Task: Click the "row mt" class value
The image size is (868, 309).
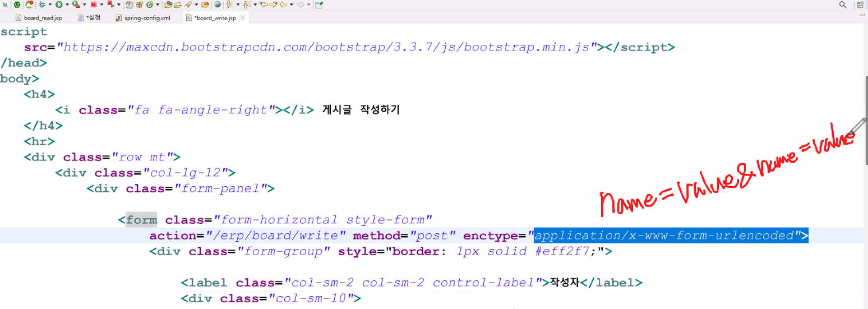Action: [146, 157]
